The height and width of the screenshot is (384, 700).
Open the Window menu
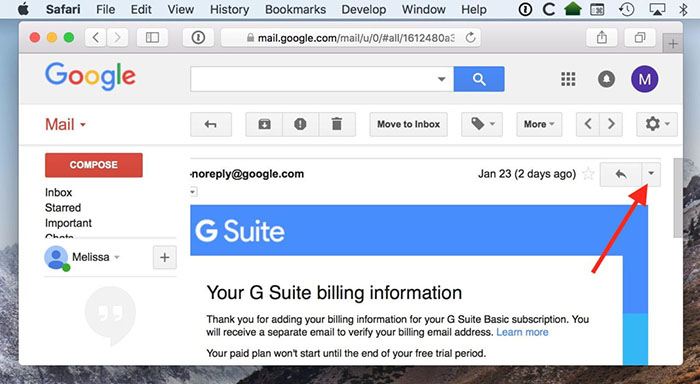pos(424,9)
